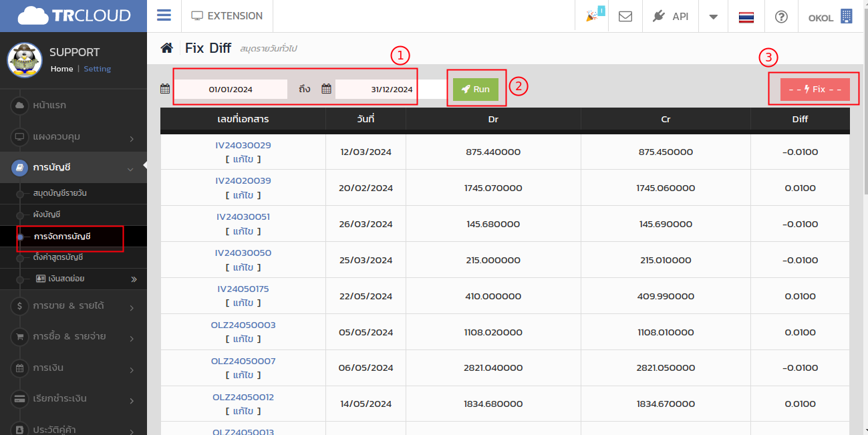Open หน้าแรก in sidebar
868x435 pixels.
74,106
